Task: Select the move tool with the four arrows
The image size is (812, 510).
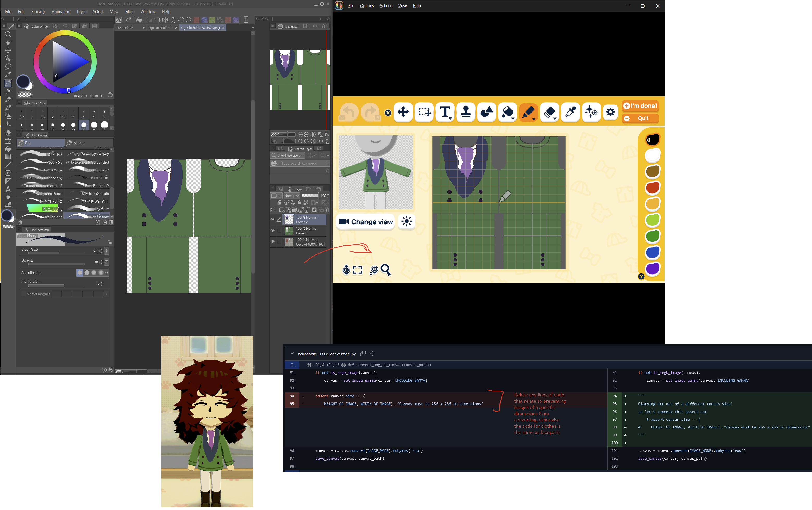Action: pos(403,112)
